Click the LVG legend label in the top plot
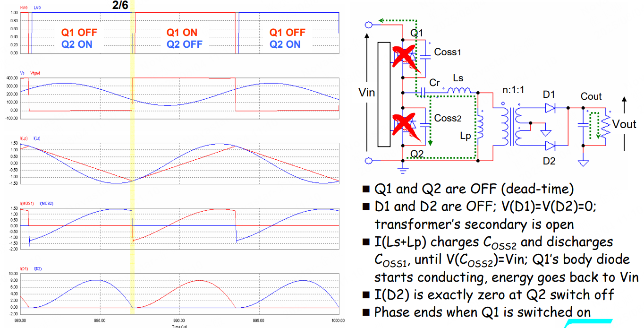This screenshot has height=328, width=644. click(x=37, y=9)
